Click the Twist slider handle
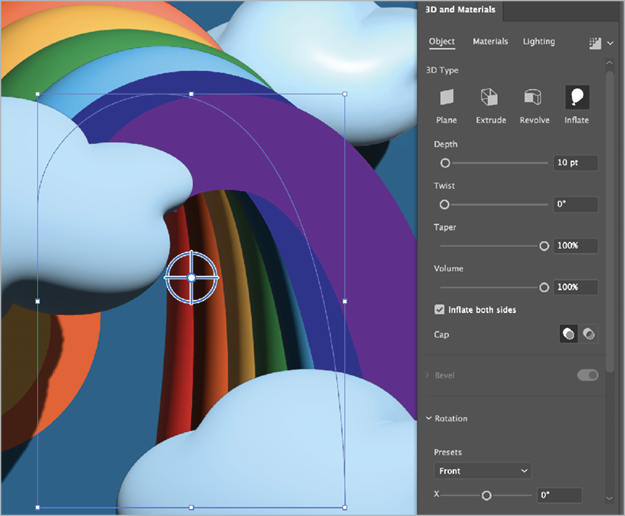 (x=444, y=204)
